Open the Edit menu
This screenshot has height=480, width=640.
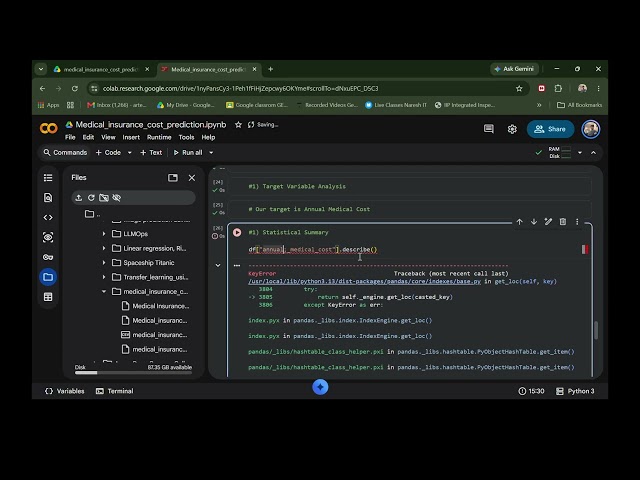click(88, 137)
